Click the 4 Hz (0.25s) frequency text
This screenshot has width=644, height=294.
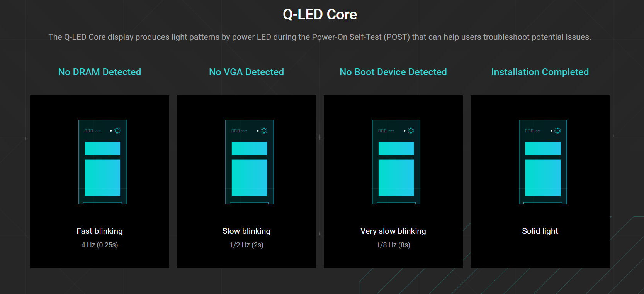[100, 245]
